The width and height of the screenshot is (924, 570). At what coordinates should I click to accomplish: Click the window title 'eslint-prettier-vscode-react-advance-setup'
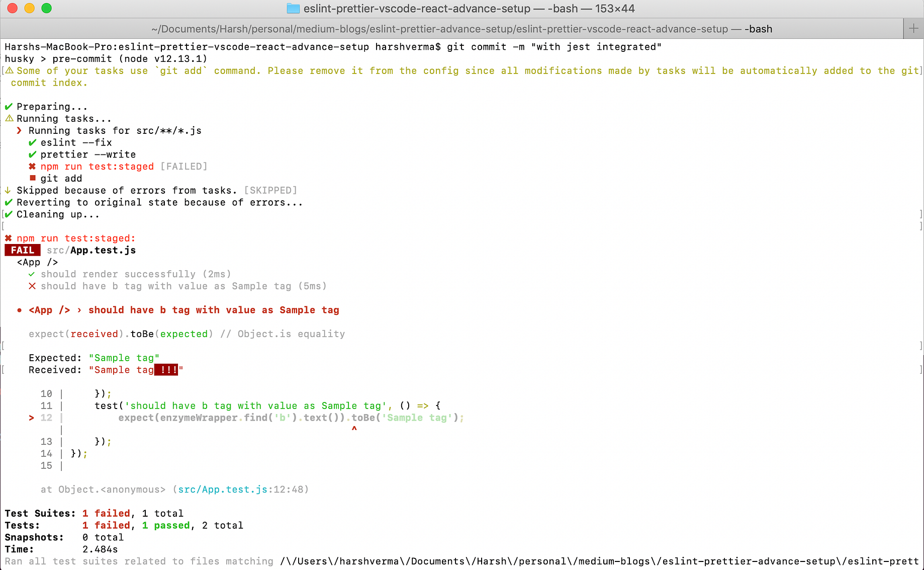coord(417,9)
